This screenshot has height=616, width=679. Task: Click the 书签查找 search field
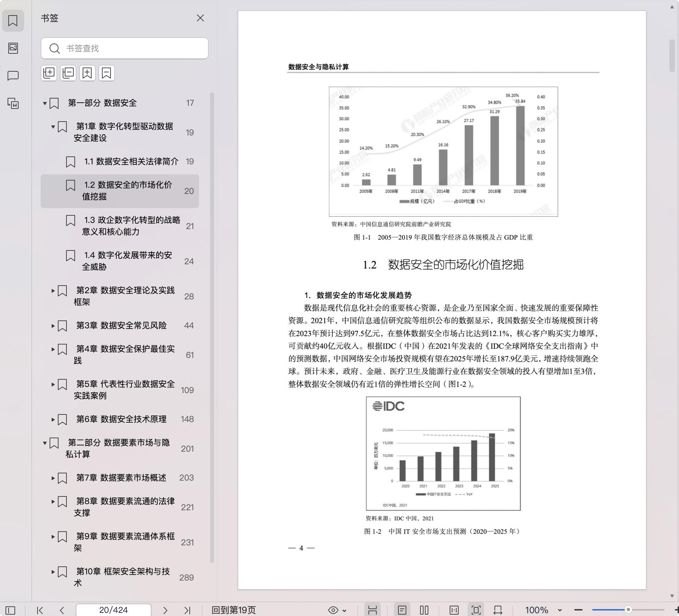click(124, 48)
